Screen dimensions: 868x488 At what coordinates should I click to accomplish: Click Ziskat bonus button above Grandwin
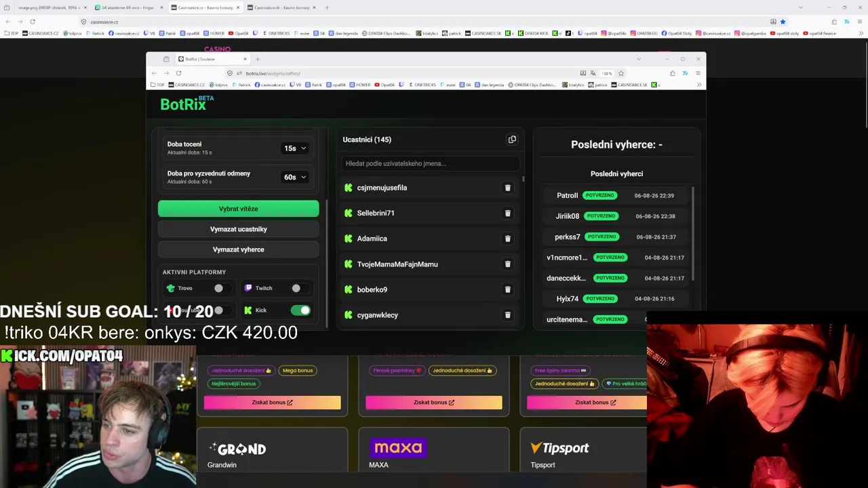point(273,403)
